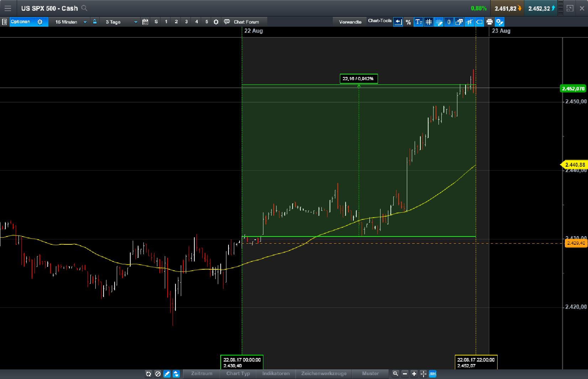588x379 pixels.
Task: Open Optionen settings gear
Action: (x=40, y=22)
